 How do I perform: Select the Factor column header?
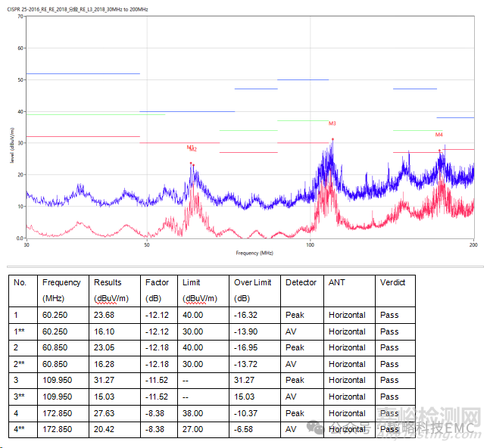158,282
